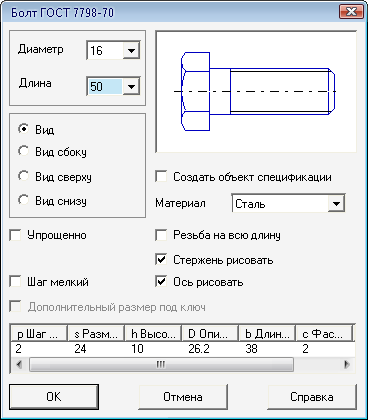Confirm with the OK button

[x=54, y=397]
